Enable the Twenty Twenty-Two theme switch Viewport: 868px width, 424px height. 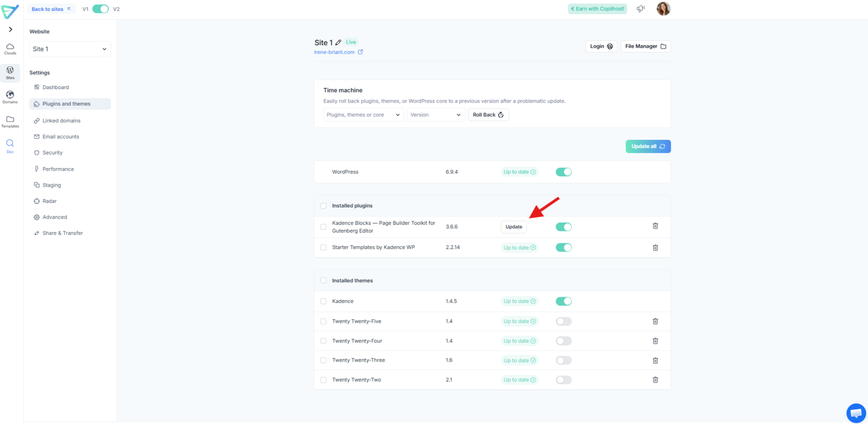click(564, 380)
